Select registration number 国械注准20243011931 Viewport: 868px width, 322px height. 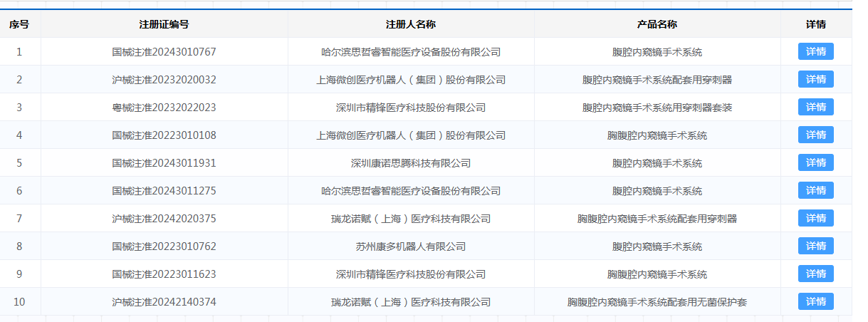pos(164,163)
